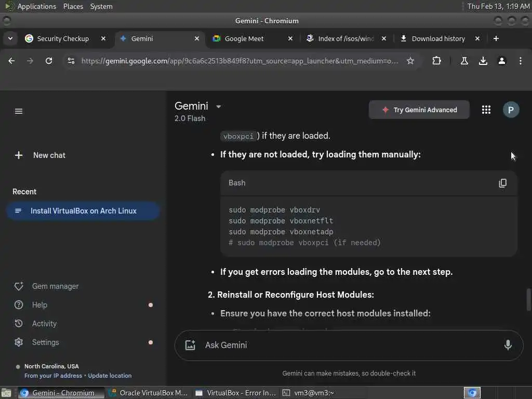This screenshot has width=532, height=399.
Task: Open the browser Downloads icon
Action: tap(483, 61)
